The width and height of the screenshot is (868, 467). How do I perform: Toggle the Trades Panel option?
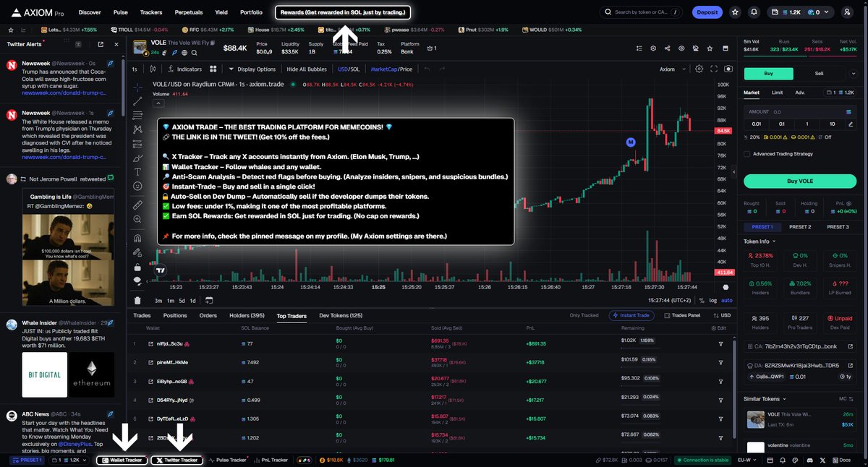tap(681, 315)
